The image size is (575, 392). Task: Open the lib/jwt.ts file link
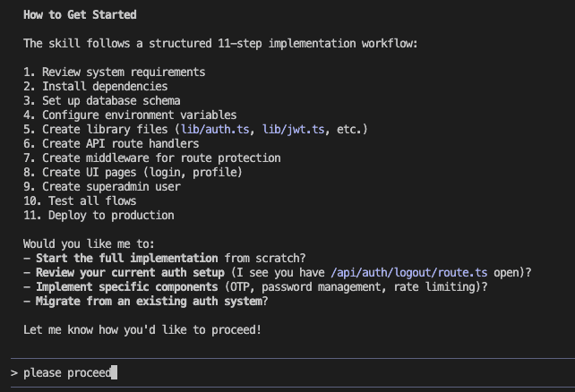(294, 129)
